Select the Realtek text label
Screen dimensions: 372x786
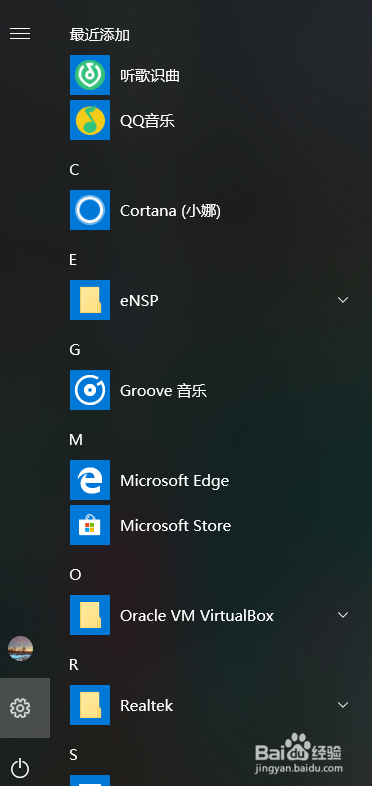(x=146, y=705)
